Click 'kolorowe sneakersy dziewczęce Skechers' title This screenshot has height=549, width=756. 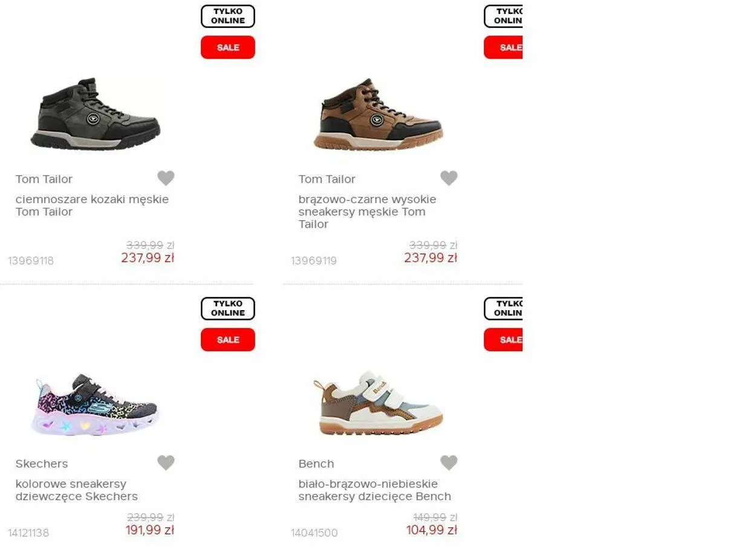(77, 490)
